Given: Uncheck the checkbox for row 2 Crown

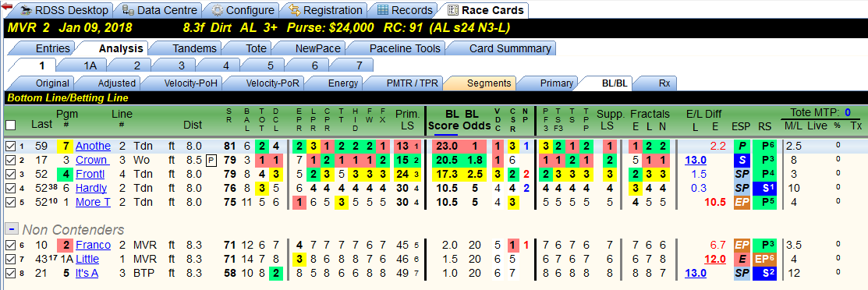Looking at the screenshot, I should click(10, 160).
